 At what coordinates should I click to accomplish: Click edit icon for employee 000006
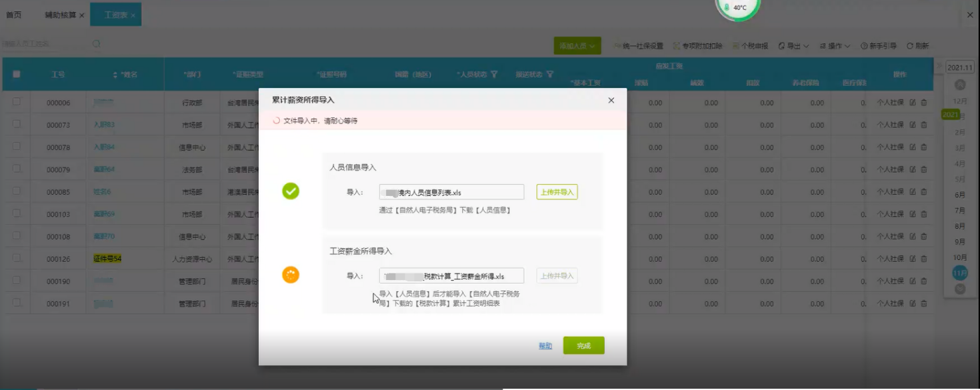[913, 103]
